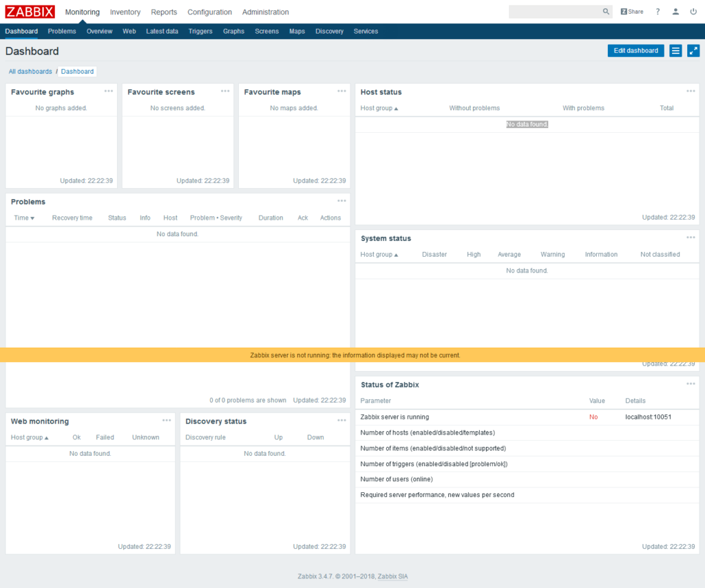The image size is (705, 588).
Task: Go to the Triggers submenu tab
Action: tap(200, 31)
